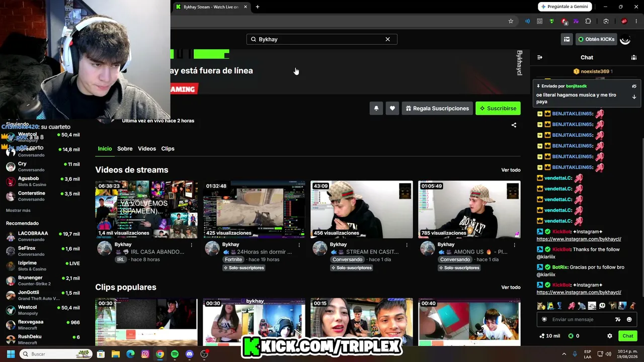Click Regala Suscripciones button
Screen dimensions: 644x362
pos(437,108)
